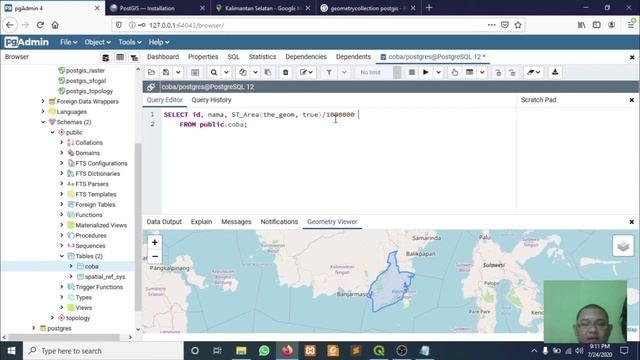Screen dimensions: 640x360
Task: Close the output panel with X
Action: click(631, 222)
